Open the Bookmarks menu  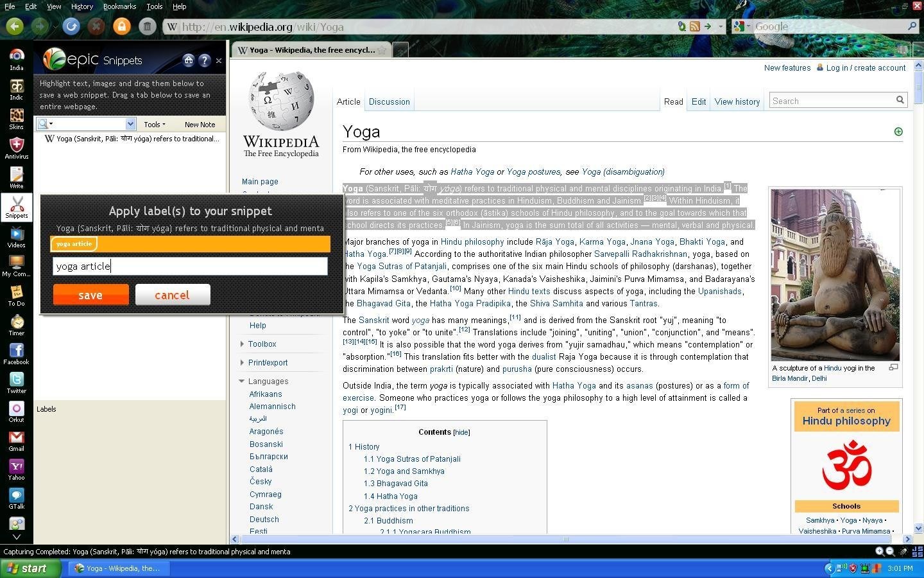tap(119, 6)
